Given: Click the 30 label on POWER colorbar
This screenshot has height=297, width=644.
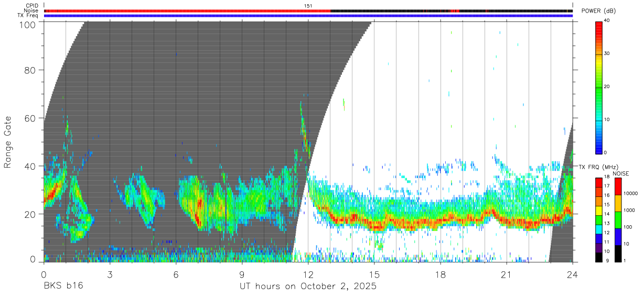Looking at the screenshot, I should pyautogui.click(x=606, y=53).
